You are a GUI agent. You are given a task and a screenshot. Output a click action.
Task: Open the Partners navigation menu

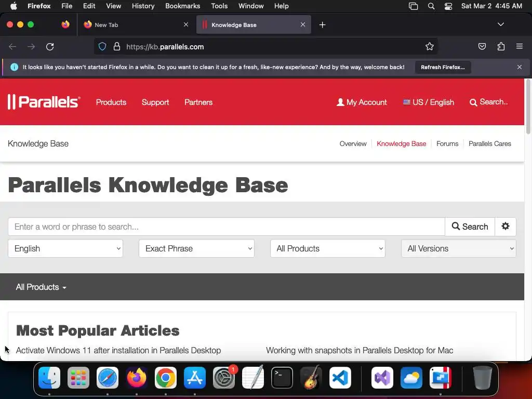coord(198,102)
